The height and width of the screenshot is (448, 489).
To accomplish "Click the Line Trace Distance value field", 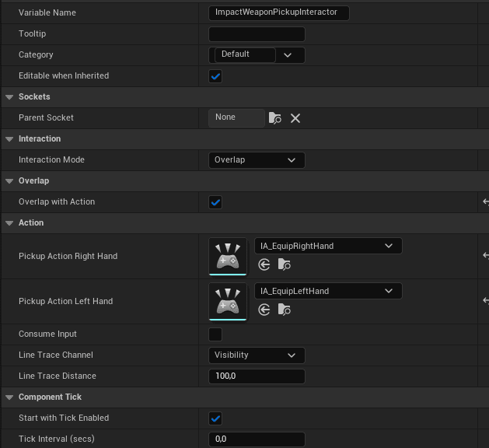I will [x=257, y=376].
